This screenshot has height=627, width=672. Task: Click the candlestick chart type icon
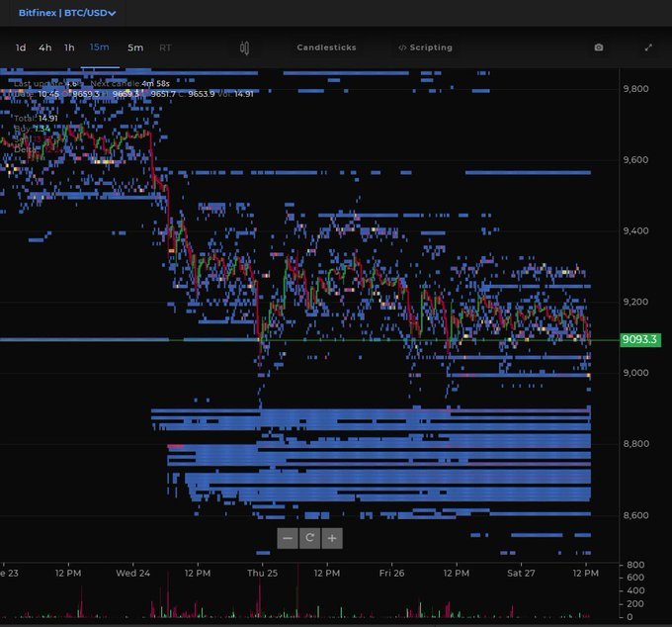(244, 47)
